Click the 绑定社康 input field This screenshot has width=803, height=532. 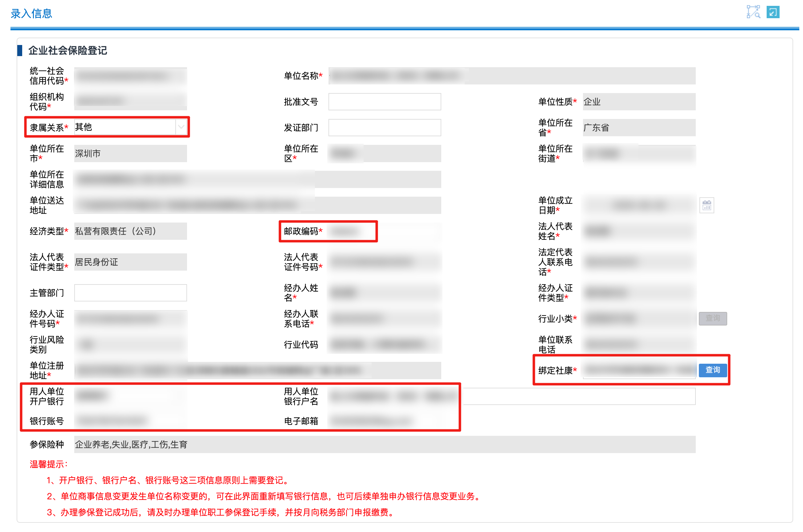pos(639,370)
